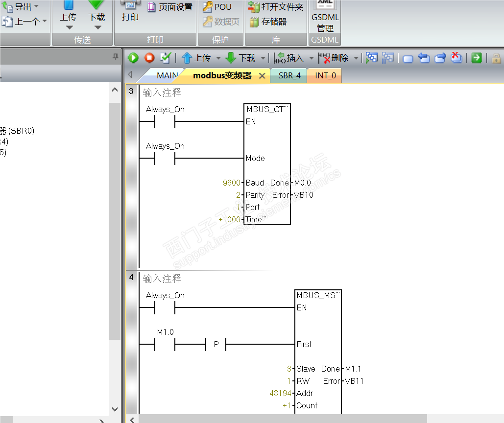This screenshot has height=423, width=504.
Task: Click network 3 comment field (输入注释)
Action: pyautogui.click(x=162, y=93)
